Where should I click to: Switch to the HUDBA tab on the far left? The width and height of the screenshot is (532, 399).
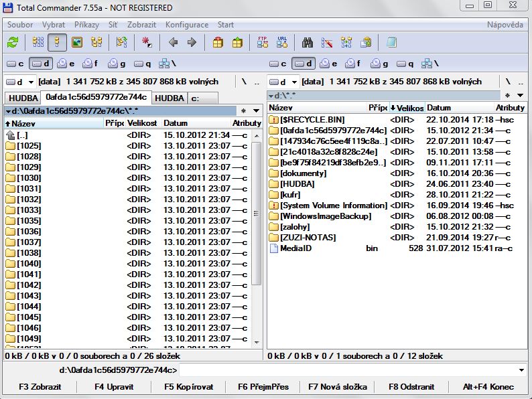coord(22,98)
